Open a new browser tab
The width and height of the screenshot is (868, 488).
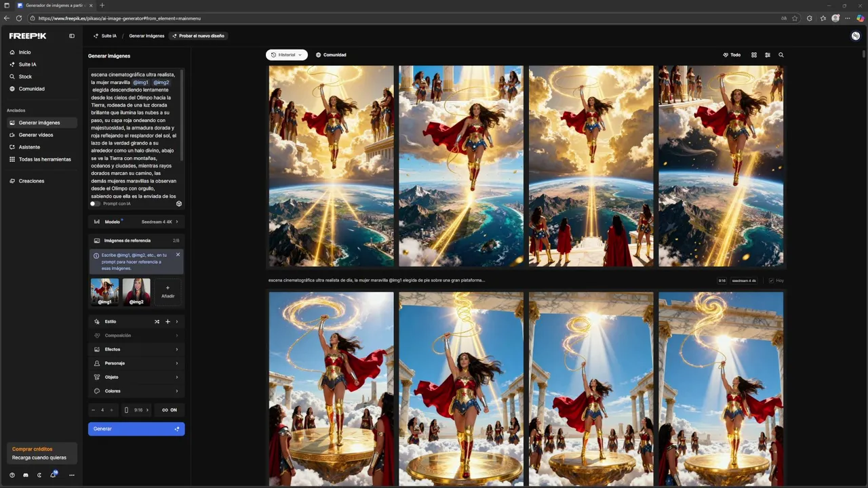point(102,5)
